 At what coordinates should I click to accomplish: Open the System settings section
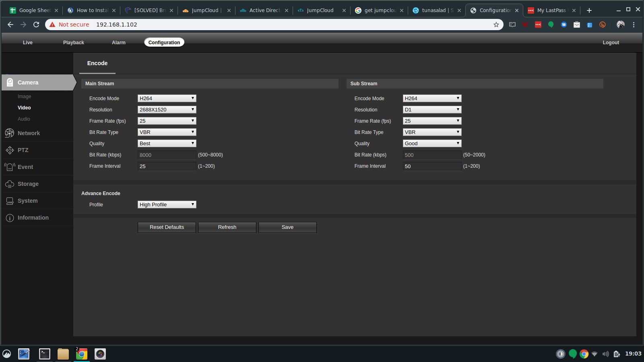(x=27, y=201)
